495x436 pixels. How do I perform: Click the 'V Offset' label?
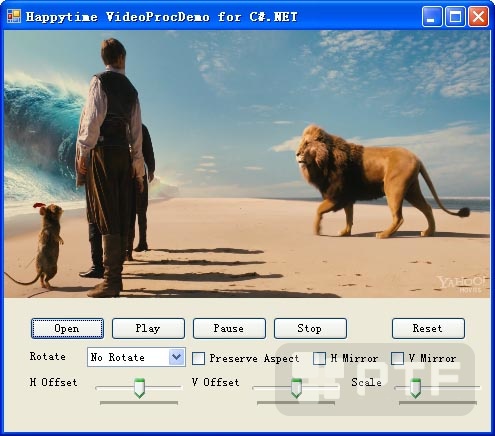215,382
